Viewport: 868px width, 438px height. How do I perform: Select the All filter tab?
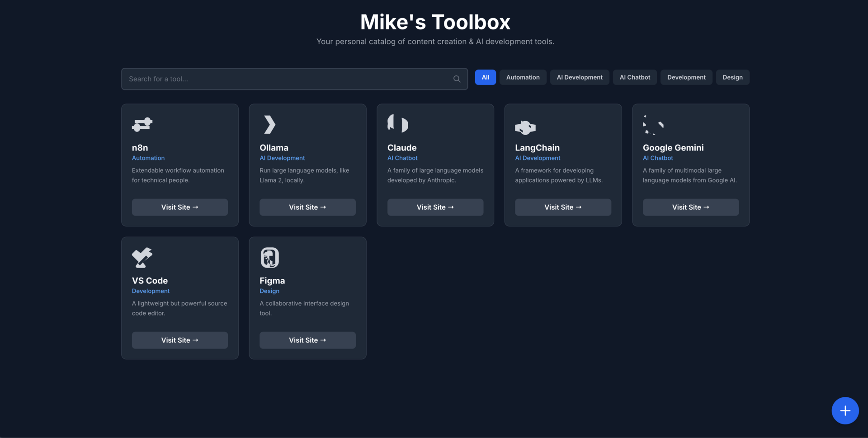[485, 77]
